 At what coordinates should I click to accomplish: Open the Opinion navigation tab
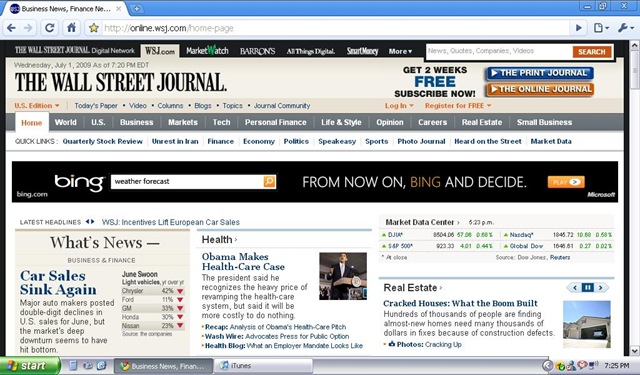pos(390,122)
